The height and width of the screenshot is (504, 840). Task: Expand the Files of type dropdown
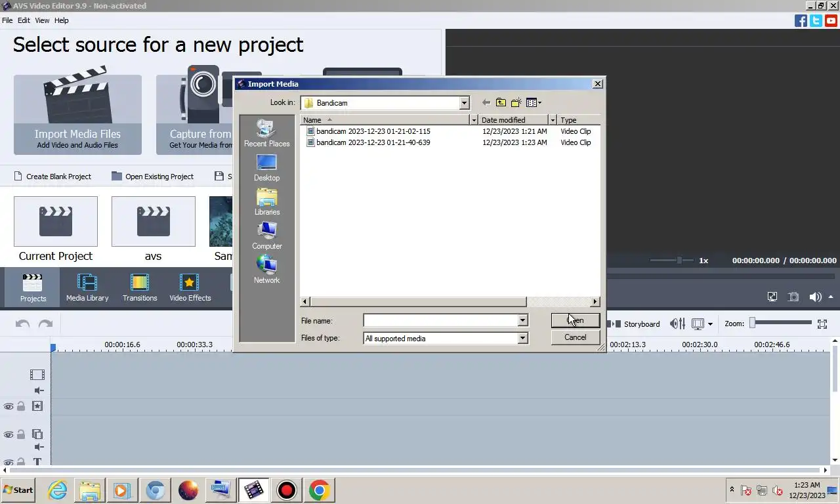[x=522, y=338]
